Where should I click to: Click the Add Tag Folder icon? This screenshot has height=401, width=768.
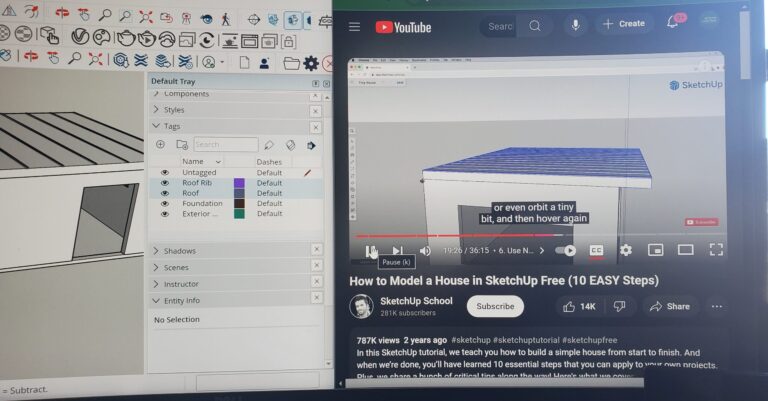pyautogui.click(x=181, y=145)
